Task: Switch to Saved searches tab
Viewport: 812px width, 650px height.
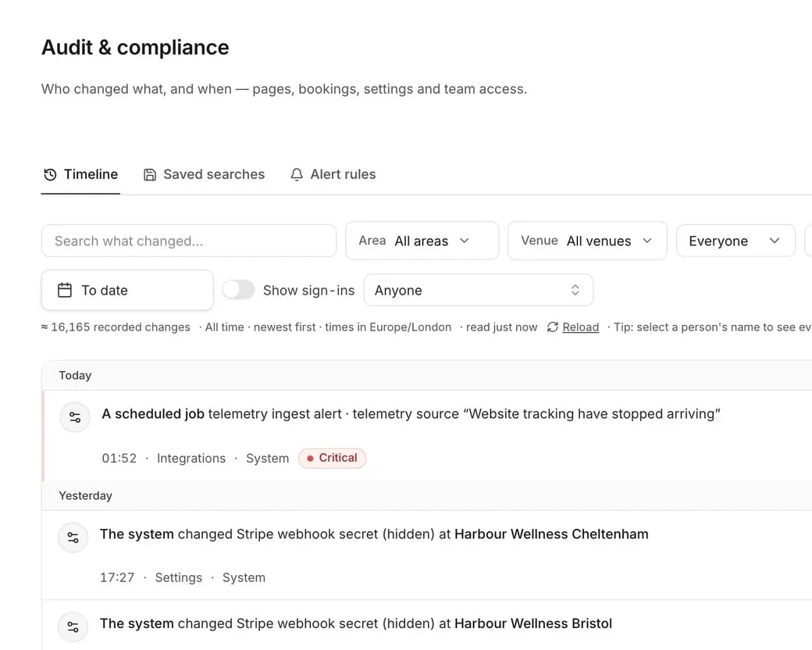Action: [204, 175]
